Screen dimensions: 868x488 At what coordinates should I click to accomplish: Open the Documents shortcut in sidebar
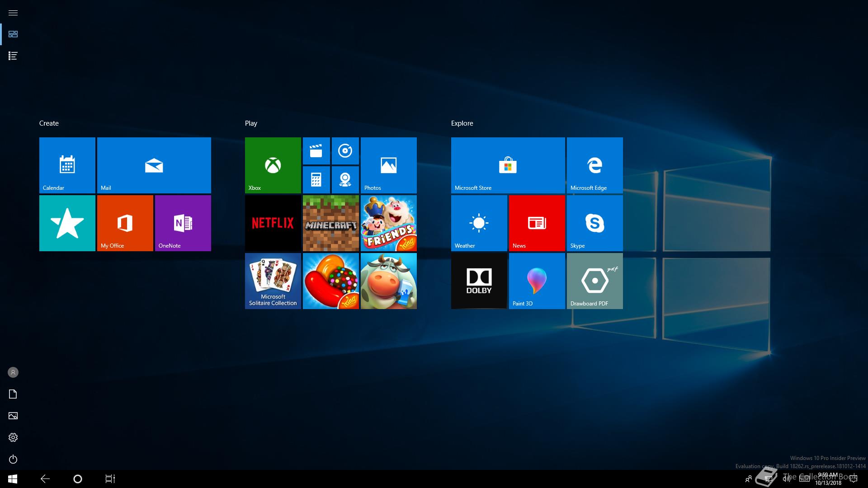tap(13, 394)
